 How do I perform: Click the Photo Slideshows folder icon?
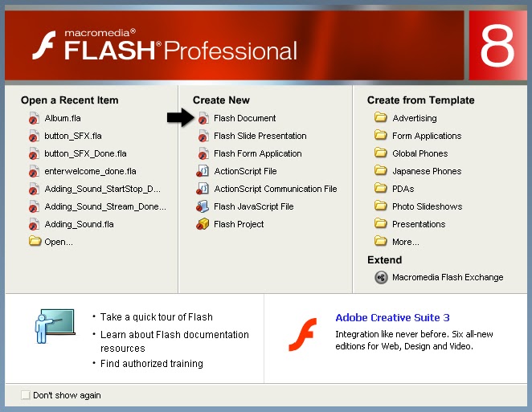pos(381,206)
